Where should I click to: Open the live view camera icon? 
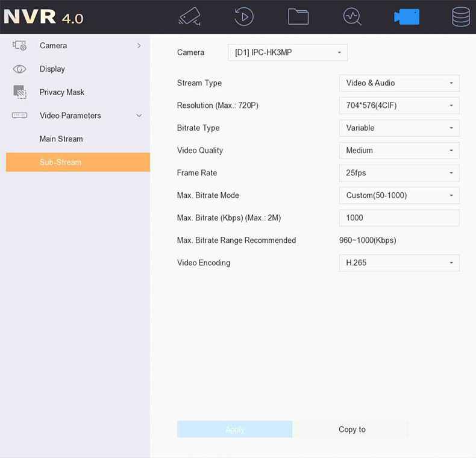pos(189,16)
